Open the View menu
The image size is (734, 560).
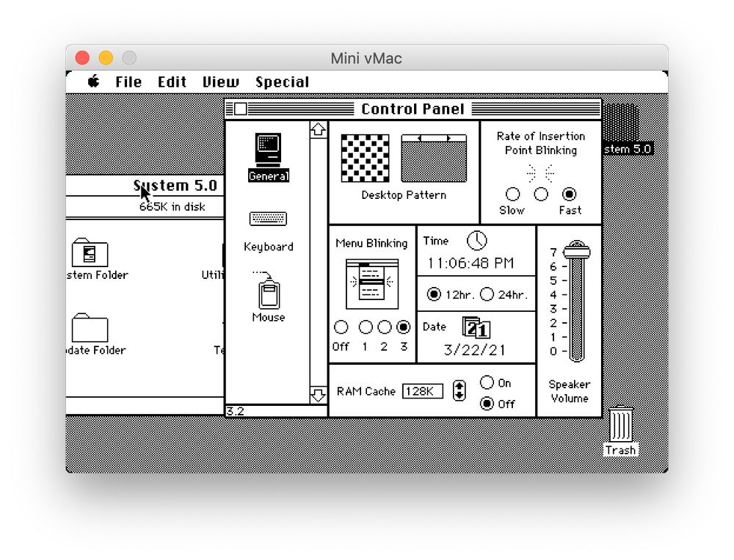tap(220, 82)
